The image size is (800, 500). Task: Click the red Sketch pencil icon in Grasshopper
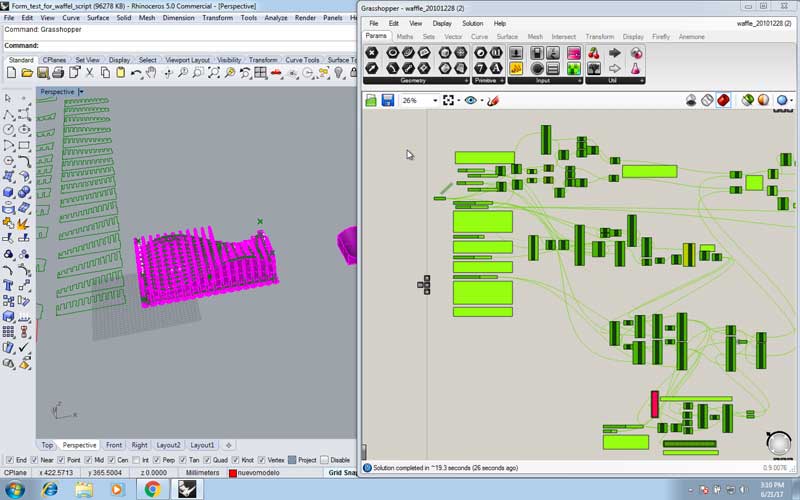pyautogui.click(x=492, y=101)
